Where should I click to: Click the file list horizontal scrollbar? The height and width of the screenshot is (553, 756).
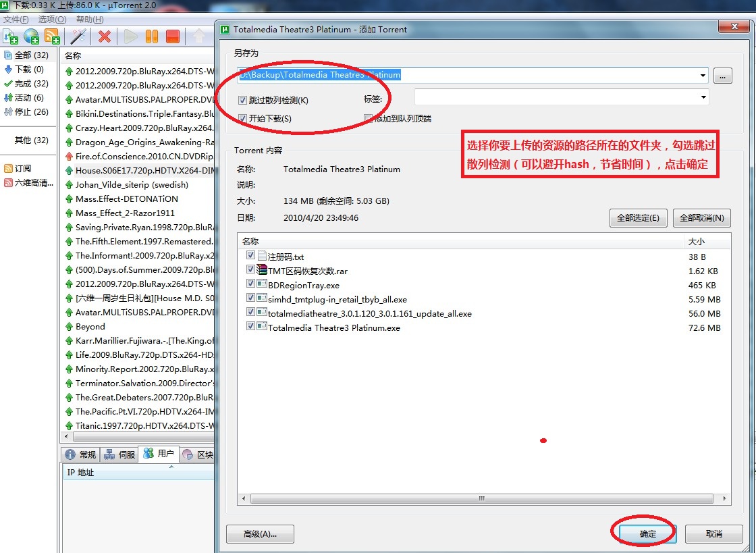click(x=481, y=499)
